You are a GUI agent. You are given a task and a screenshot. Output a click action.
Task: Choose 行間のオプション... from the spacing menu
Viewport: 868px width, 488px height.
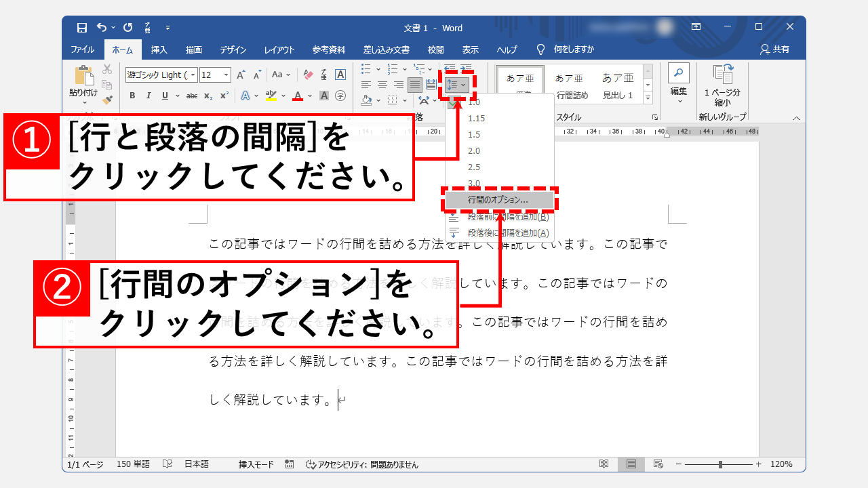[500, 200]
